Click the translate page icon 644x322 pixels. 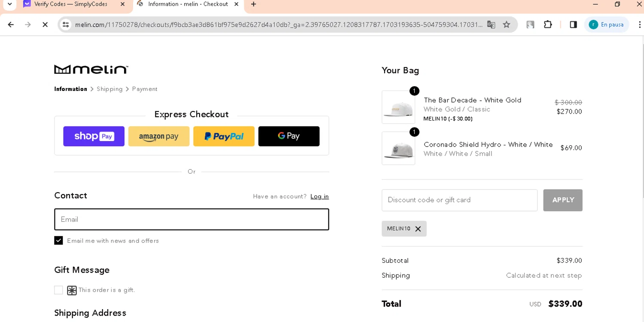coord(491,25)
